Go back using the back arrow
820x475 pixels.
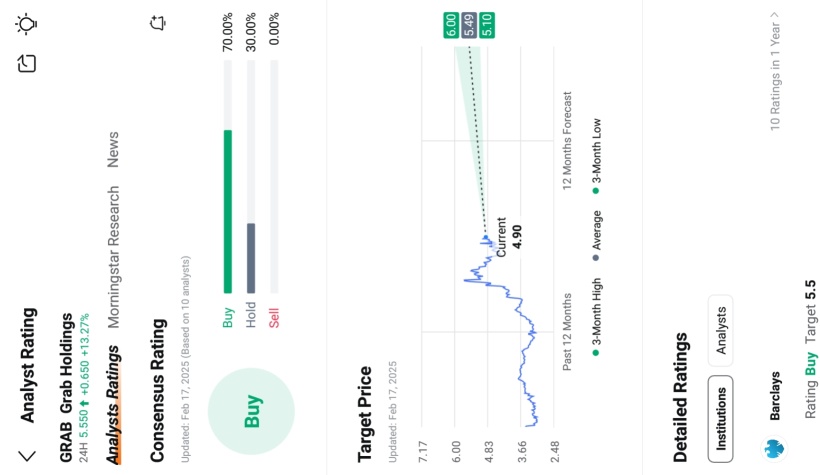27,454
